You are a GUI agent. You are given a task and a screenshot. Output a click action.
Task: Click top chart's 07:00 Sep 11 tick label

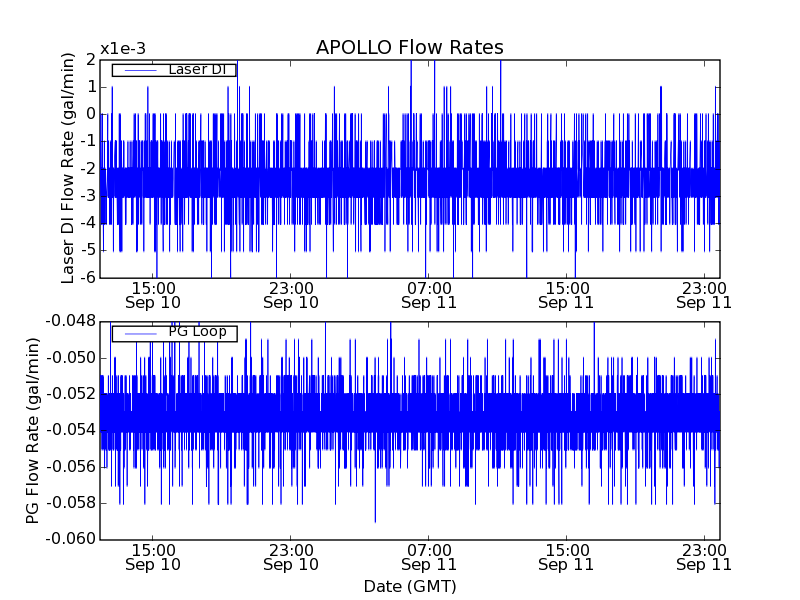pyautogui.click(x=428, y=294)
